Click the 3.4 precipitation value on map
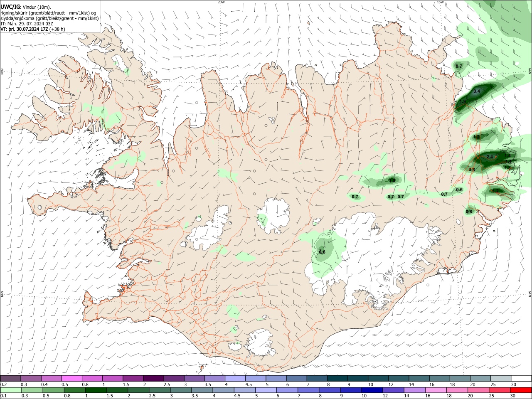Image resolution: width=532 pixels, height=399 pixels. tap(477, 91)
